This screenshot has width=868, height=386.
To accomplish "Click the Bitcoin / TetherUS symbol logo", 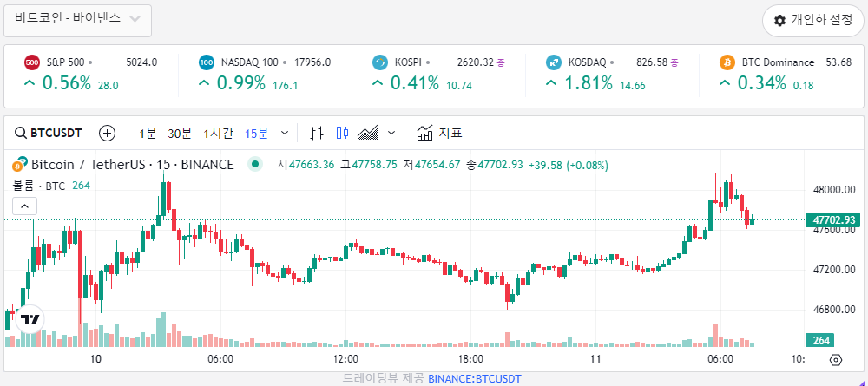I will (20, 164).
